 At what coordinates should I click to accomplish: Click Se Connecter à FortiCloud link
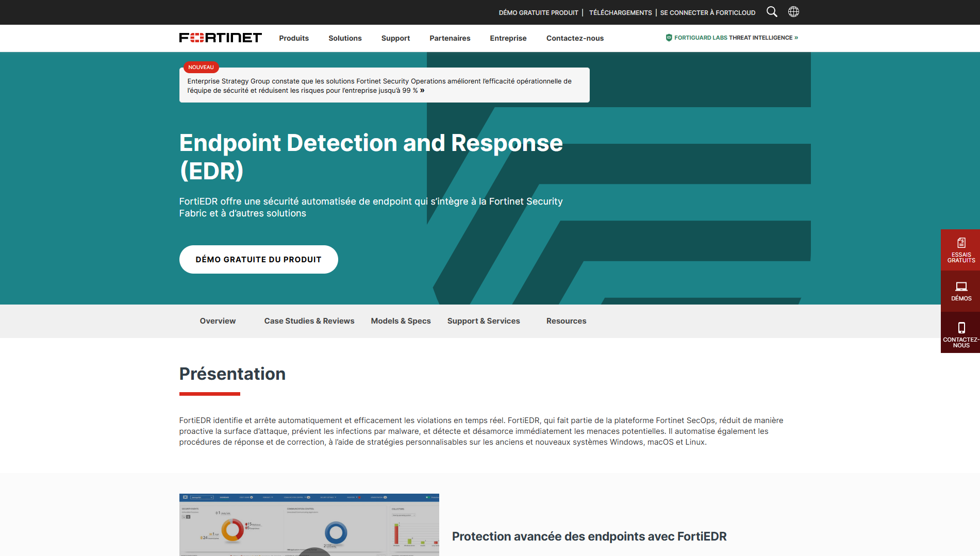(707, 12)
